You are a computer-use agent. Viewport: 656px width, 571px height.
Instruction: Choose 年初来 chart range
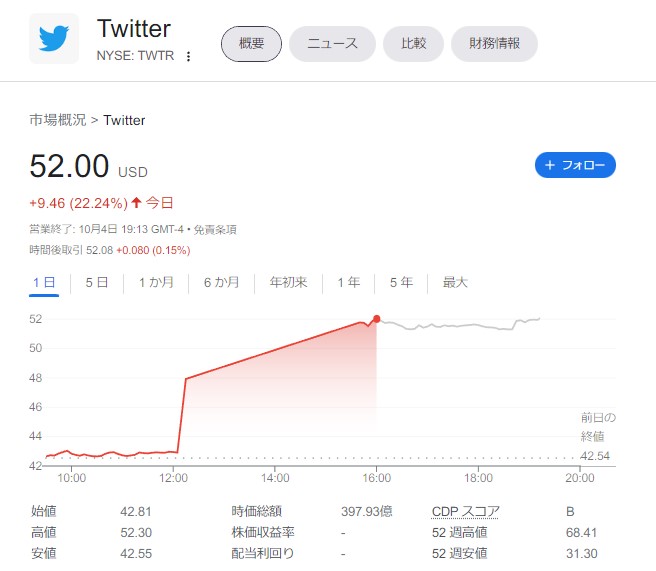point(288,283)
